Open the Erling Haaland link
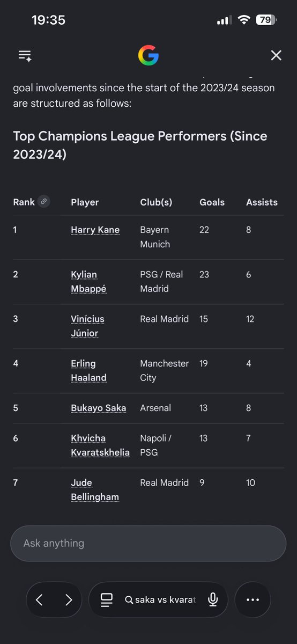 point(89,371)
